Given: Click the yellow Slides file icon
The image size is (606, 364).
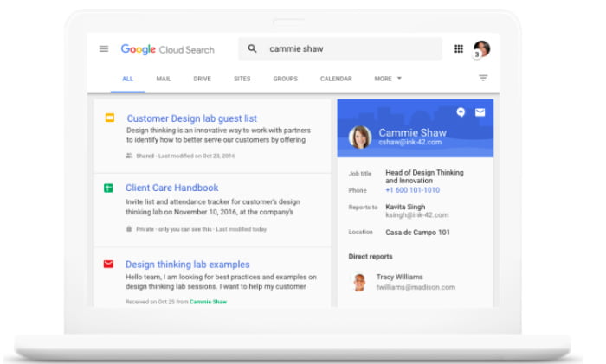Looking at the screenshot, I should tap(110, 118).
